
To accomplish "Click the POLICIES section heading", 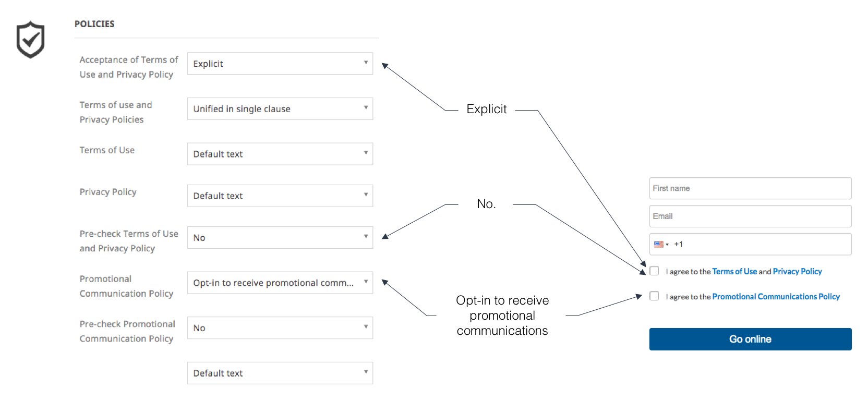I will tap(94, 24).
